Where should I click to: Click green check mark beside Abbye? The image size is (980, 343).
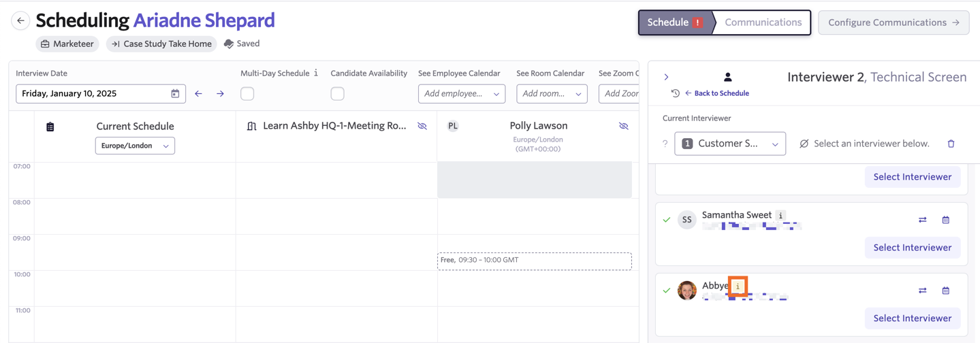(666, 291)
